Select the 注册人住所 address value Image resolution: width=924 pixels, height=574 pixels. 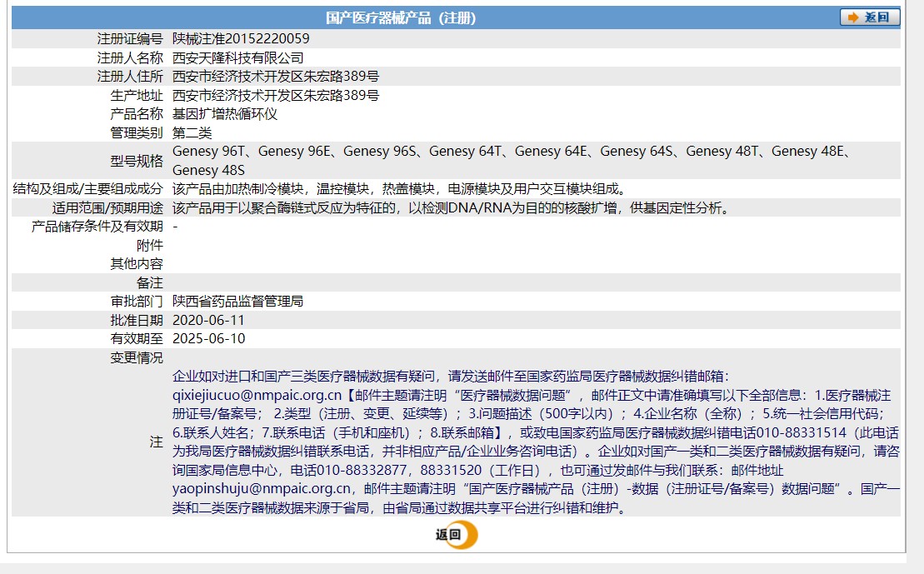tap(275, 77)
